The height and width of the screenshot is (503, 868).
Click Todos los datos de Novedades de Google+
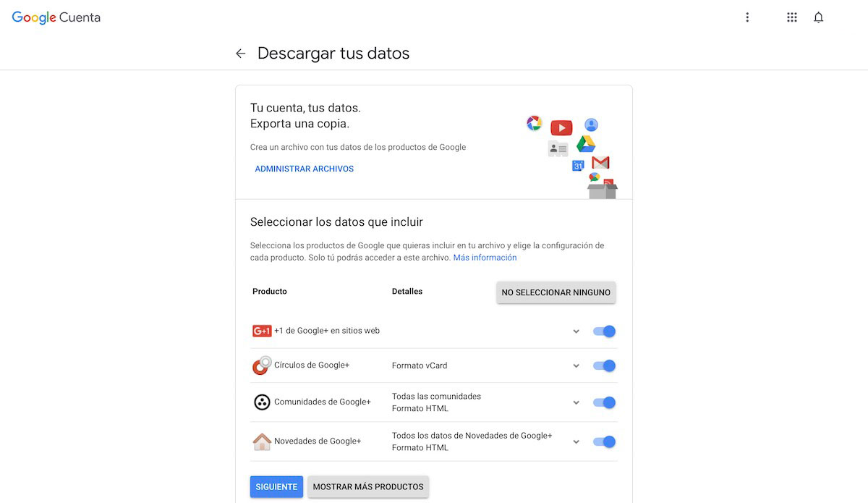click(x=472, y=435)
